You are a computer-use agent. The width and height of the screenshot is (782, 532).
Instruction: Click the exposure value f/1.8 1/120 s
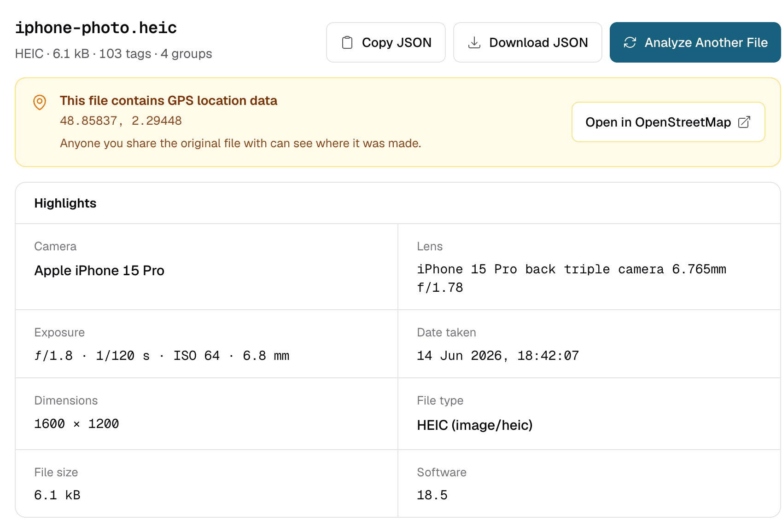[162, 356]
